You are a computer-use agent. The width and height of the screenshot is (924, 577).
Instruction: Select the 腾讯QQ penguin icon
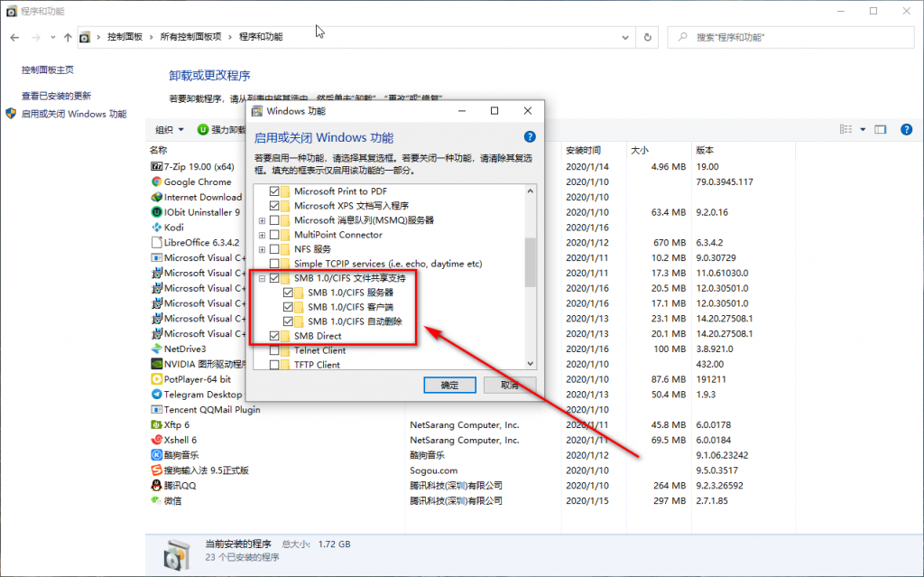coord(156,486)
